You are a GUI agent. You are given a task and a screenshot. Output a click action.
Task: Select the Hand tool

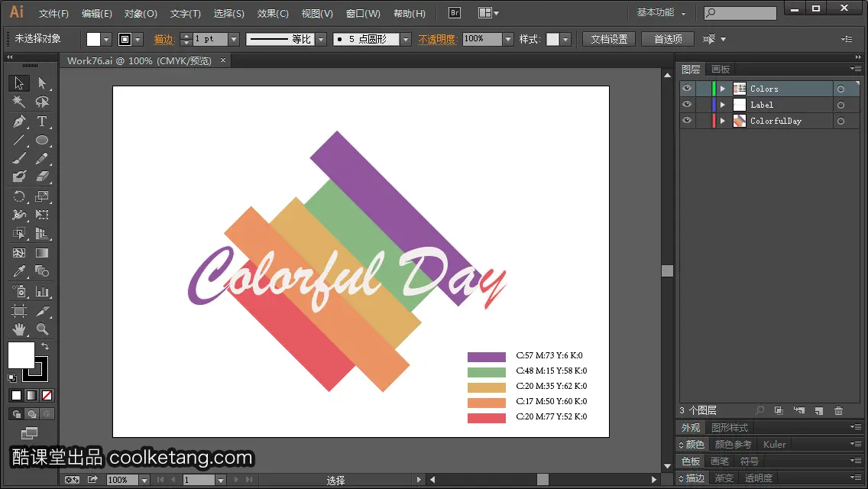(19, 329)
